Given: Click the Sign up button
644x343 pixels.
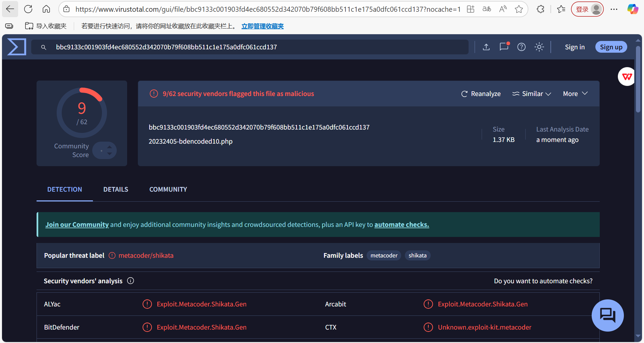Looking at the screenshot, I should point(611,47).
